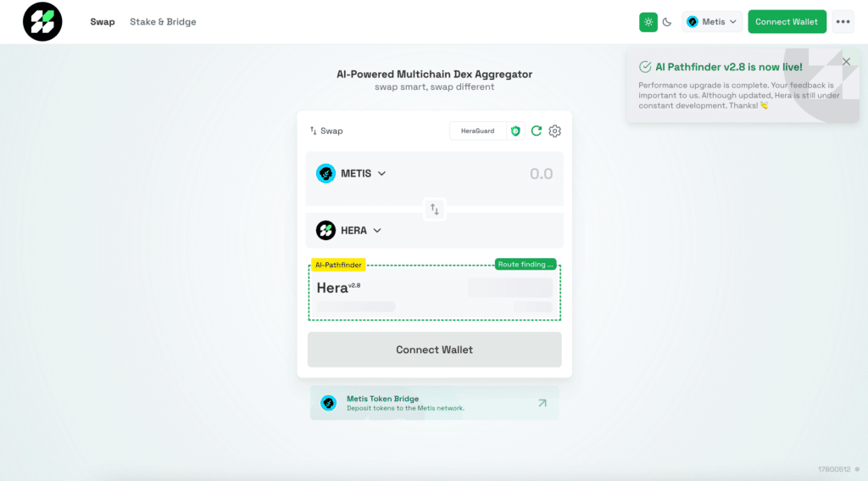Click Connect Wallet in top bar
This screenshot has height=481, width=868.
click(787, 21)
